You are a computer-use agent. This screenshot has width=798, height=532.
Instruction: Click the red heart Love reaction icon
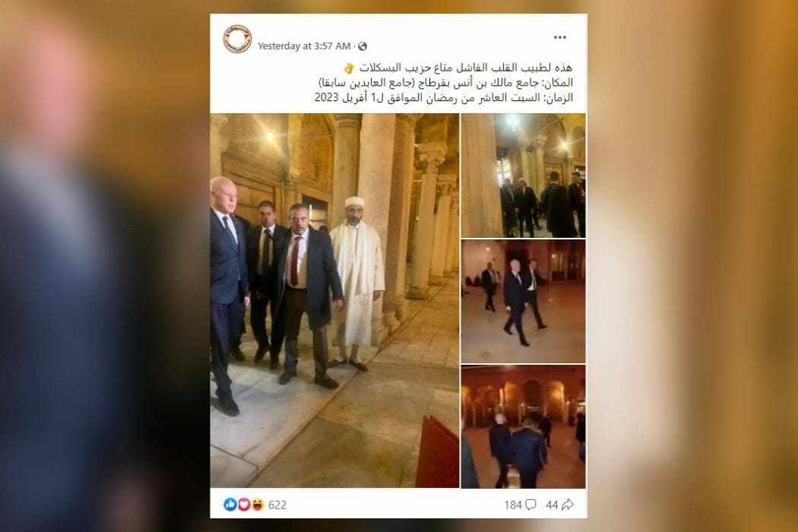click(244, 504)
